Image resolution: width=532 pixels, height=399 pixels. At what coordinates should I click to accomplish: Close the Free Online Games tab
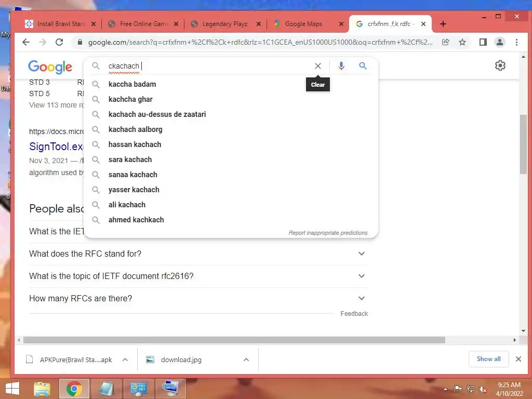point(176,24)
